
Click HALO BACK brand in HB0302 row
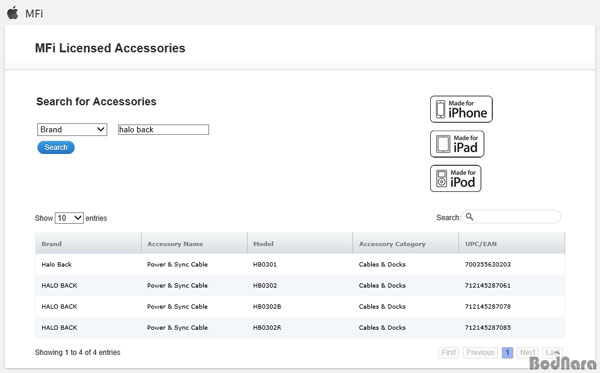point(59,285)
